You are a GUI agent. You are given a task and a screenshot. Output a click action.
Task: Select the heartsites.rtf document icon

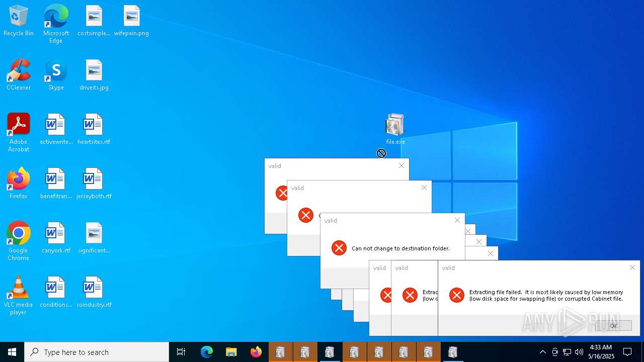point(94,130)
